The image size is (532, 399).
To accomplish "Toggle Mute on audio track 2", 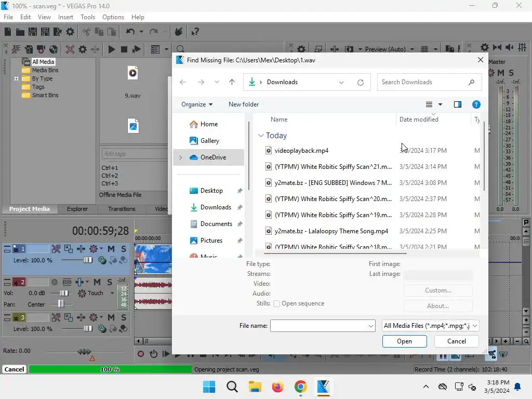I will tap(97, 282).
